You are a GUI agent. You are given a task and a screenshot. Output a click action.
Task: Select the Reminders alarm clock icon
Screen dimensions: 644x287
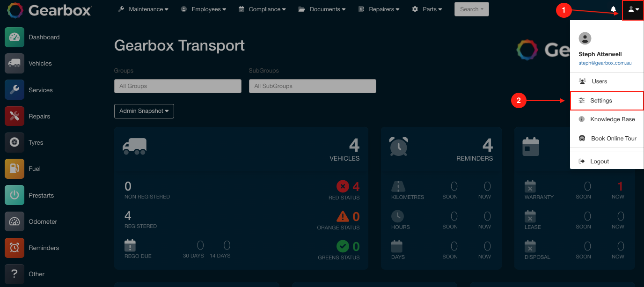click(x=15, y=248)
